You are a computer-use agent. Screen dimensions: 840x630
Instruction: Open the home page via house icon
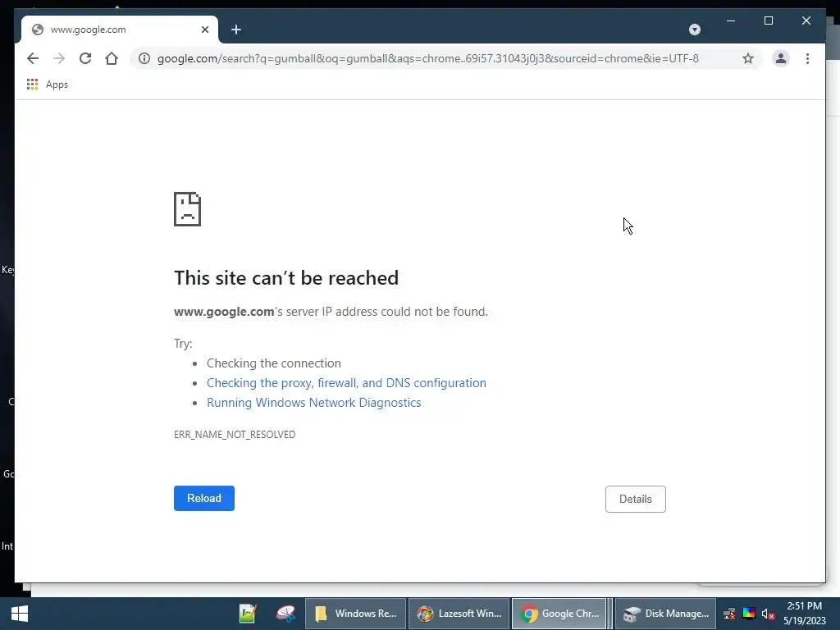tap(112, 58)
